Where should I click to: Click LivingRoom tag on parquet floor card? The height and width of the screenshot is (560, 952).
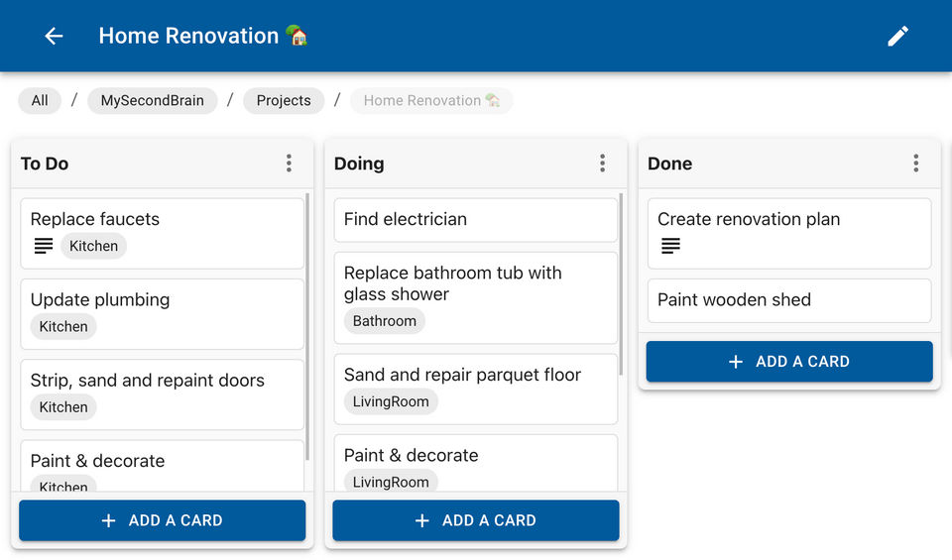point(391,401)
